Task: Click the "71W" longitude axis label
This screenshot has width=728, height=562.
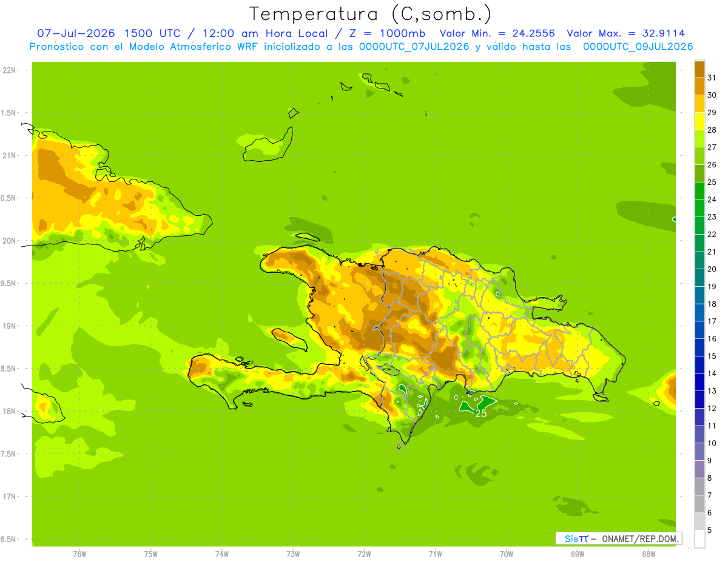Action: (x=435, y=554)
